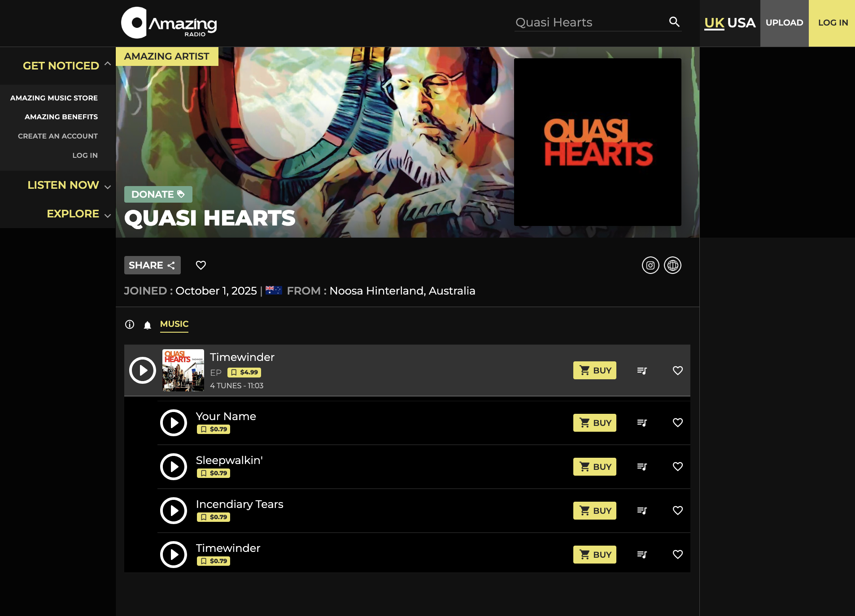
Task: Open Amazing Music Store menu item
Action: [54, 98]
